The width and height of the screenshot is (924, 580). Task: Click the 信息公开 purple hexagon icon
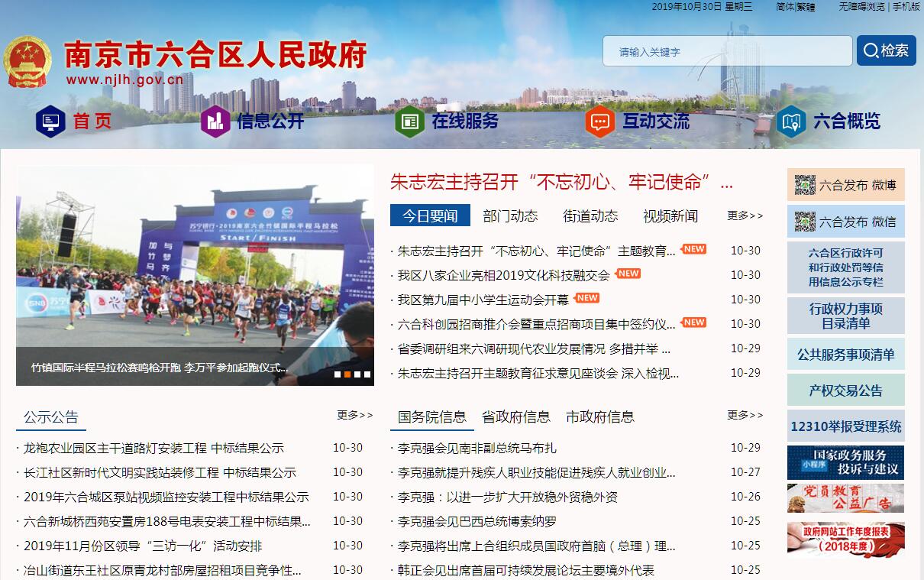(x=215, y=122)
